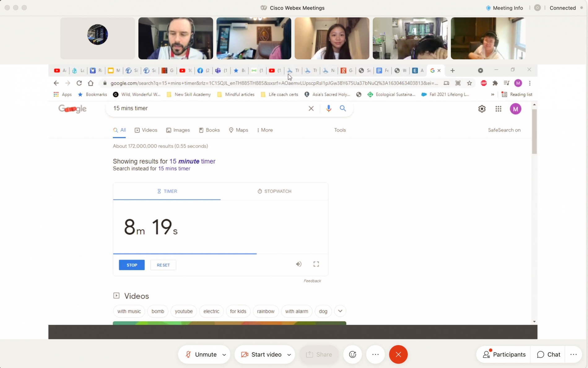Click in the '15 mins timer' search field

pos(207,108)
